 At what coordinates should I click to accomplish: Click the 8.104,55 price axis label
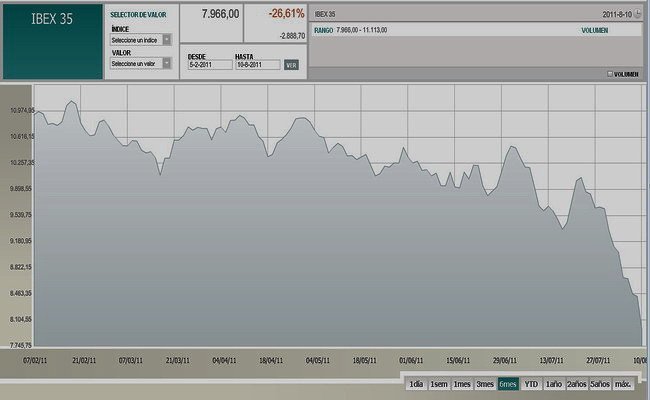(x=21, y=319)
